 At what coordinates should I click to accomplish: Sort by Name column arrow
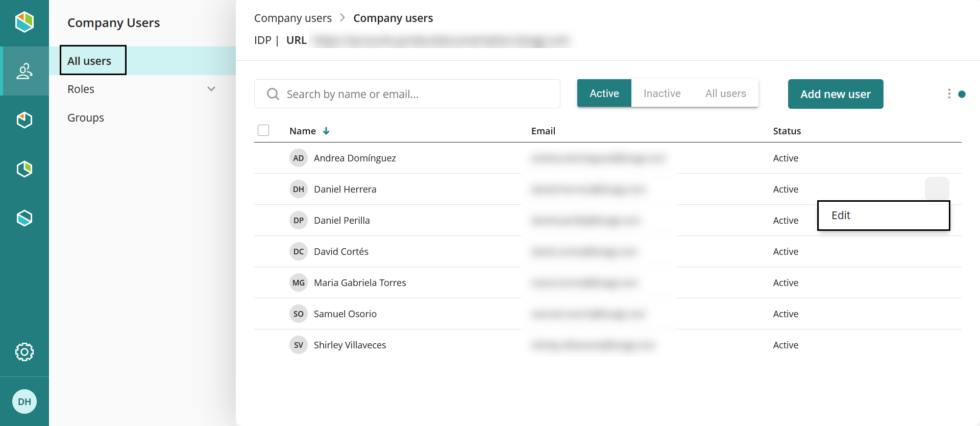click(326, 131)
